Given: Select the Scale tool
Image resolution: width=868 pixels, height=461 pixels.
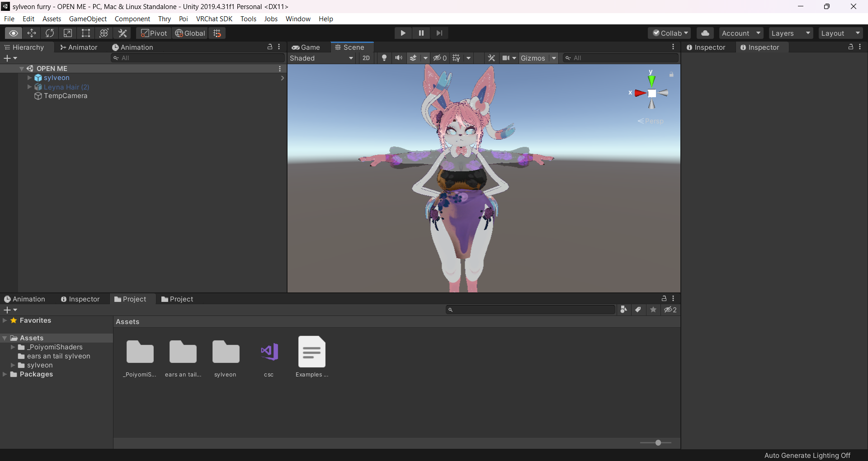Looking at the screenshot, I should point(68,33).
